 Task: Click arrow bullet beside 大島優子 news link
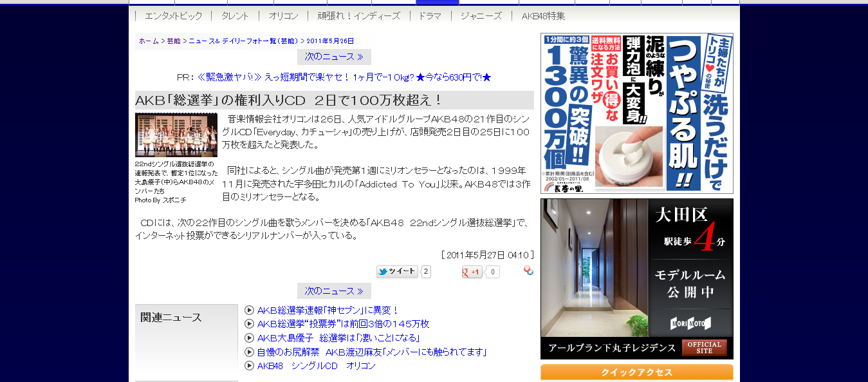[250, 338]
